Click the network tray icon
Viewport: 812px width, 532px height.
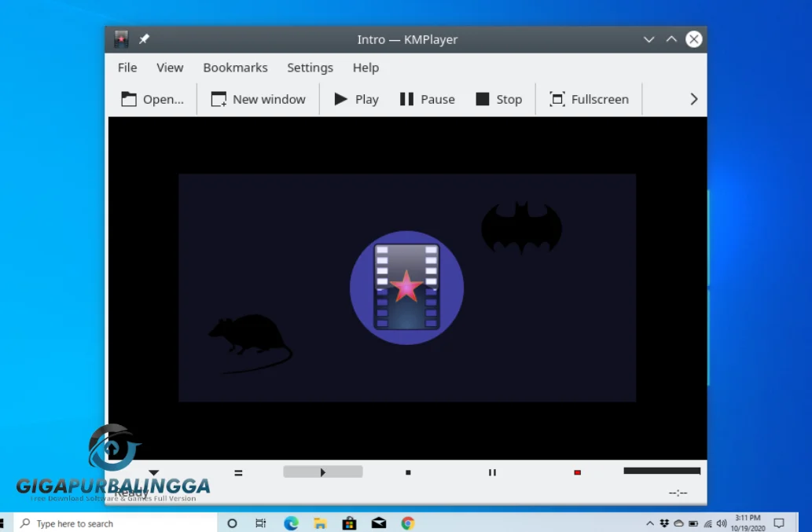tap(707, 523)
